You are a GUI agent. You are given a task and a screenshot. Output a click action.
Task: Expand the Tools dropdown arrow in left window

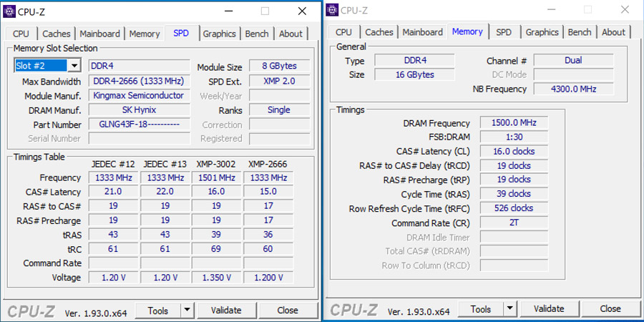187,310
